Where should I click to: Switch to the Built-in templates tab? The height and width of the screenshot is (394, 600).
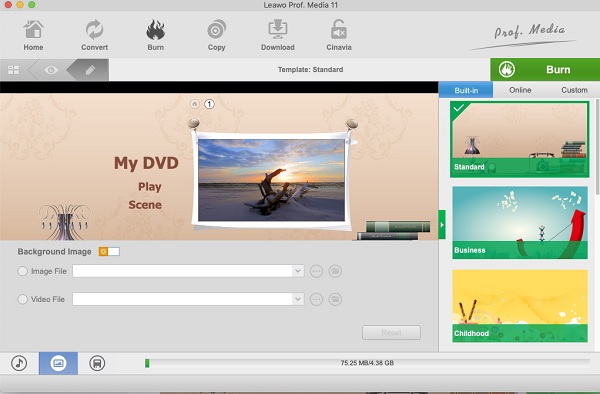tap(466, 90)
